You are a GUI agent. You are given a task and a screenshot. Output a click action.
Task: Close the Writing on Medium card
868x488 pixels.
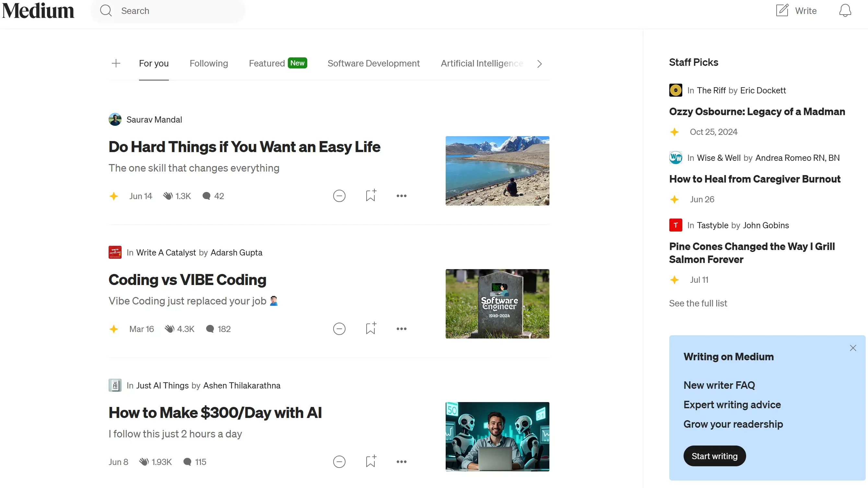tap(853, 348)
